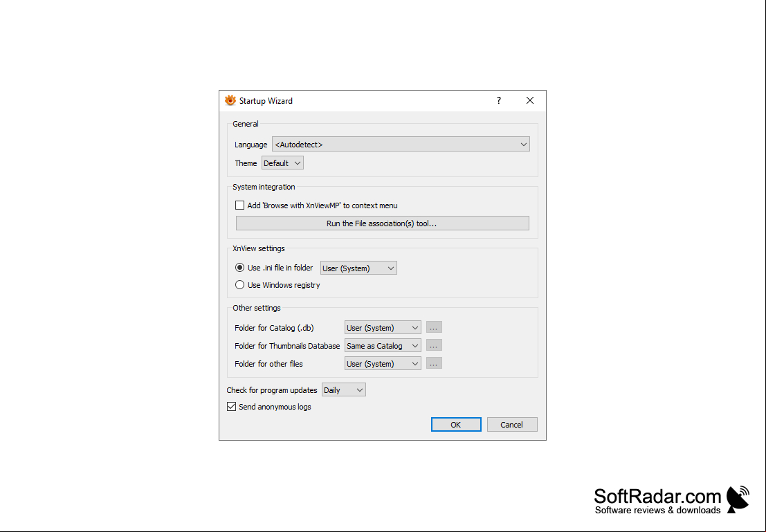The height and width of the screenshot is (532, 766).
Task: Open the Language dropdown
Action: (x=401, y=144)
